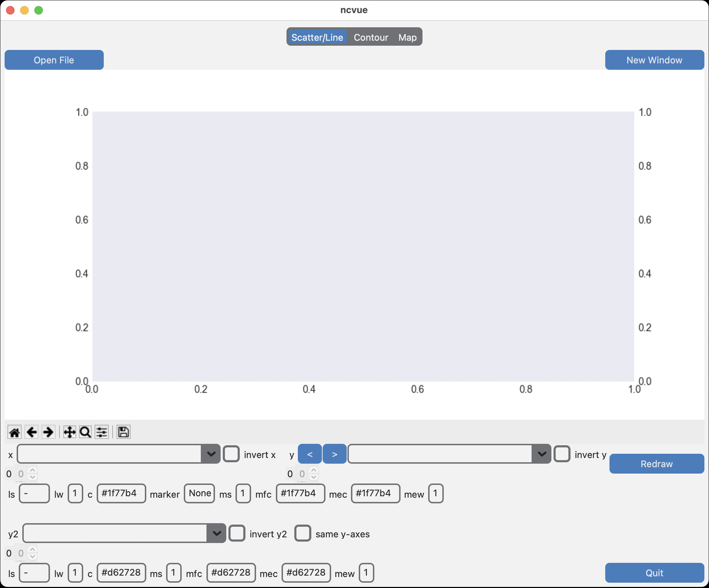Go back to the previous view with the left arrow

coord(32,432)
